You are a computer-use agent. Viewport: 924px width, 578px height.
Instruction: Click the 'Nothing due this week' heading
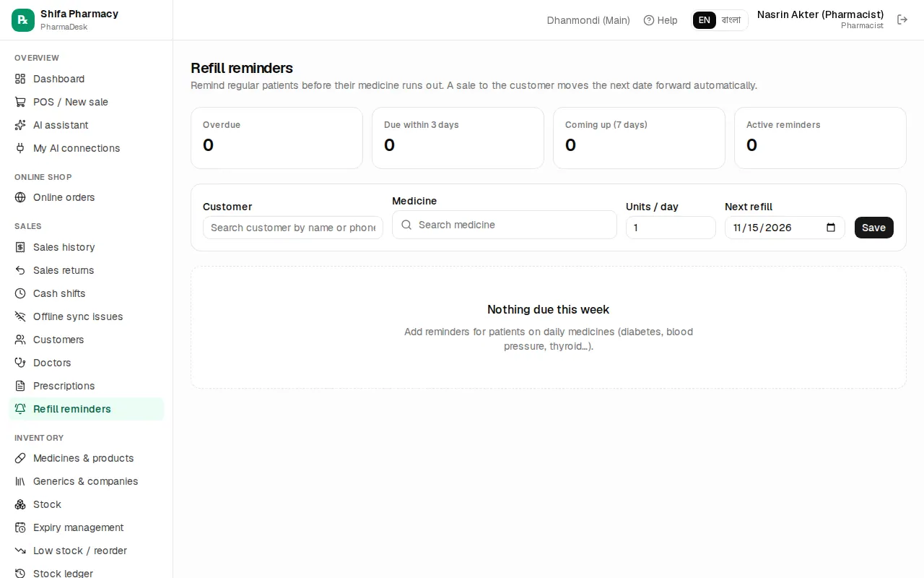[x=549, y=309]
